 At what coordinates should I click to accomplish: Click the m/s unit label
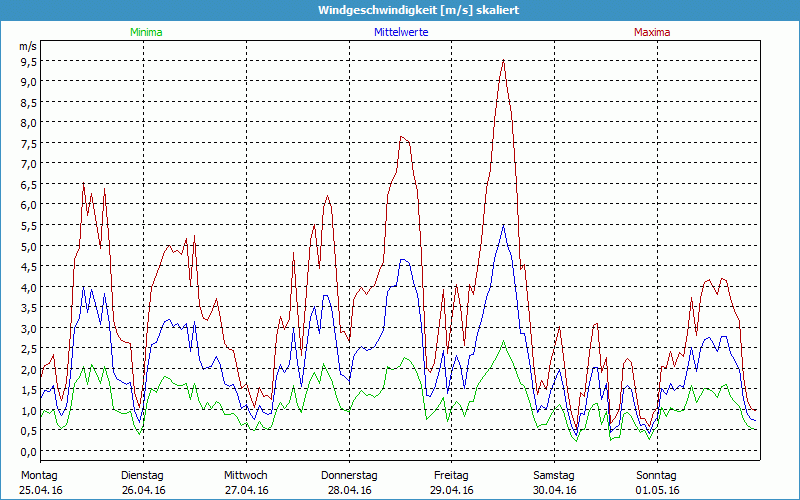28,46
